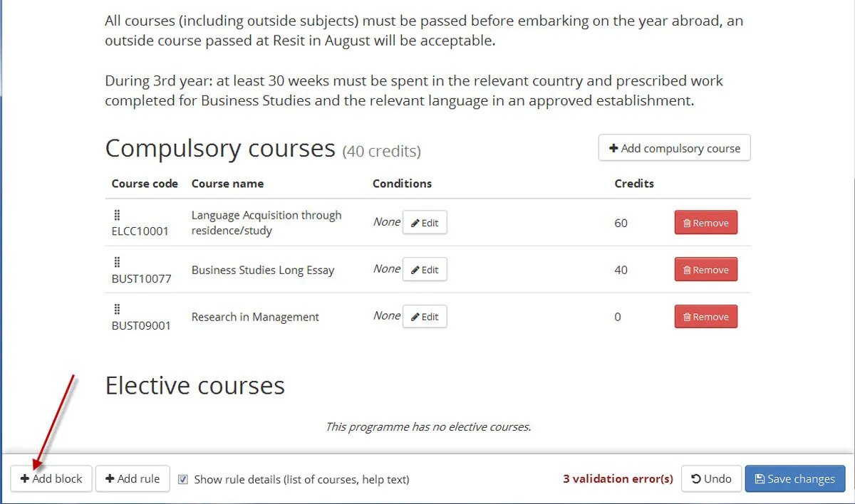Click pencil icon in Business Studies Long Essay row
Viewport: 855px width, 504px height.
415,270
